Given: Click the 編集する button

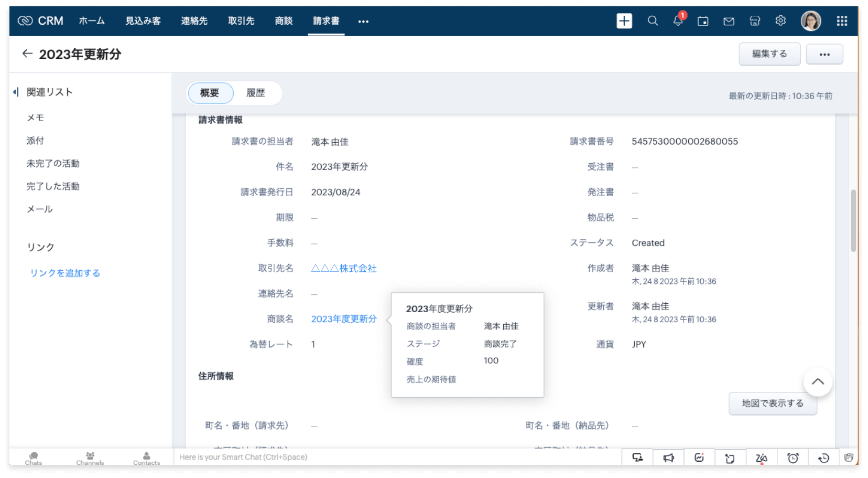Looking at the screenshot, I should tap(769, 54).
